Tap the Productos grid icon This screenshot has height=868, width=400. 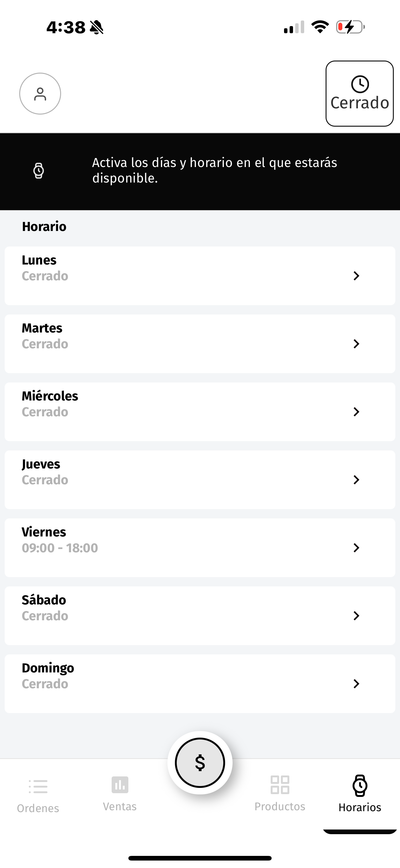(280, 785)
